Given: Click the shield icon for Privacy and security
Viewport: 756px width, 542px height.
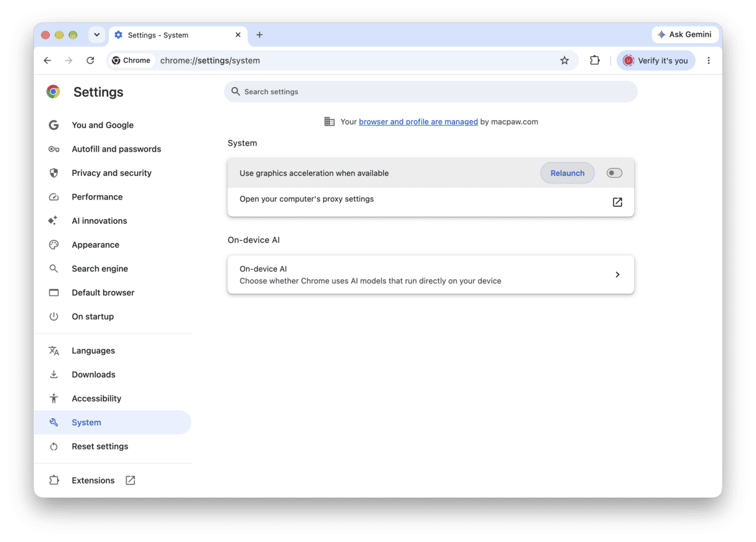Looking at the screenshot, I should point(53,173).
